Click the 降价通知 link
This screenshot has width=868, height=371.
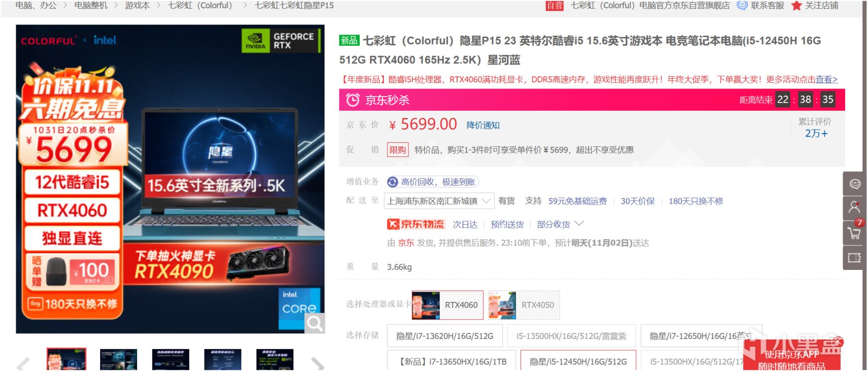click(483, 126)
